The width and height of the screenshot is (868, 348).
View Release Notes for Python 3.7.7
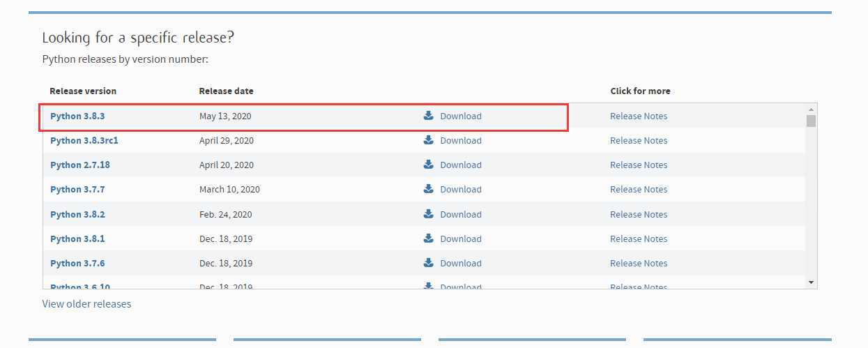pyautogui.click(x=639, y=190)
